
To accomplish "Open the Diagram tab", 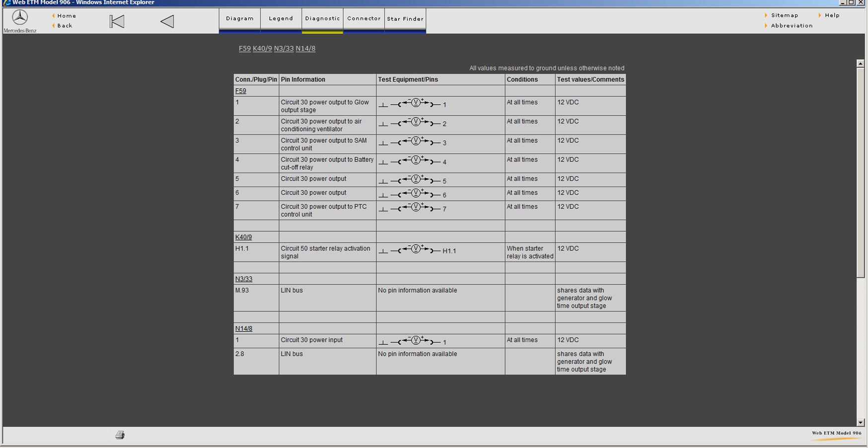I will pyautogui.click(x=240, y=19).
